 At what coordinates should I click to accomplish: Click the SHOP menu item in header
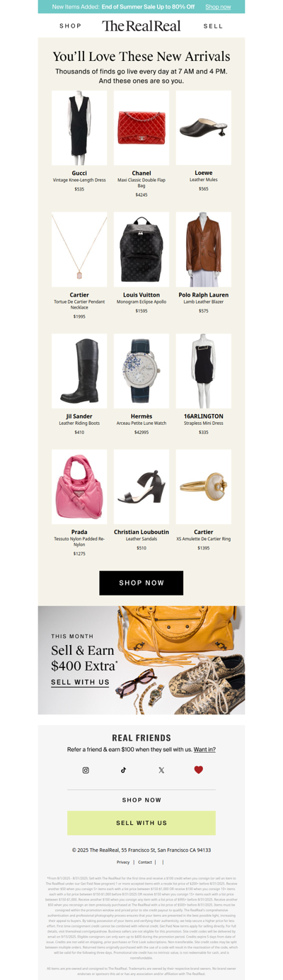[71, 26]
